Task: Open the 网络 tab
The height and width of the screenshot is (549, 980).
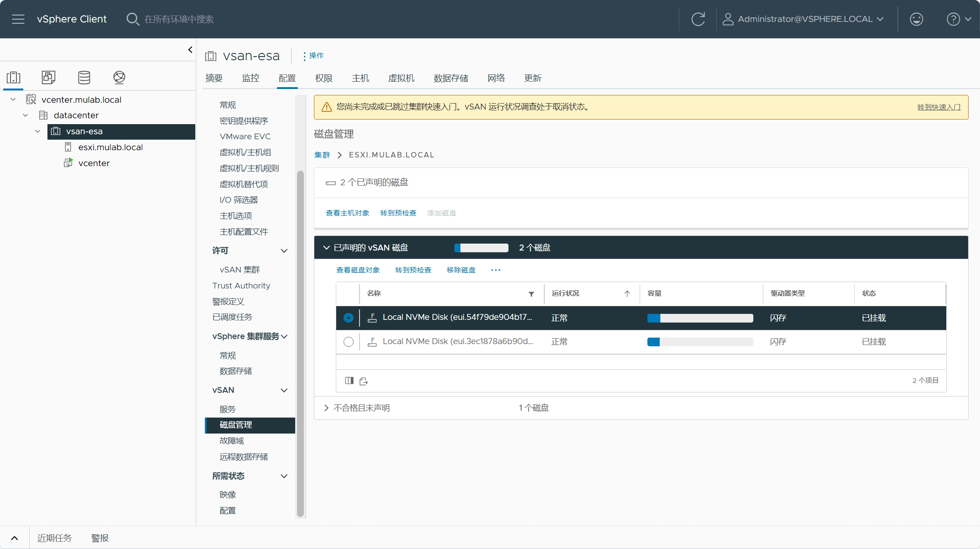Action: (x=496, y=78)
